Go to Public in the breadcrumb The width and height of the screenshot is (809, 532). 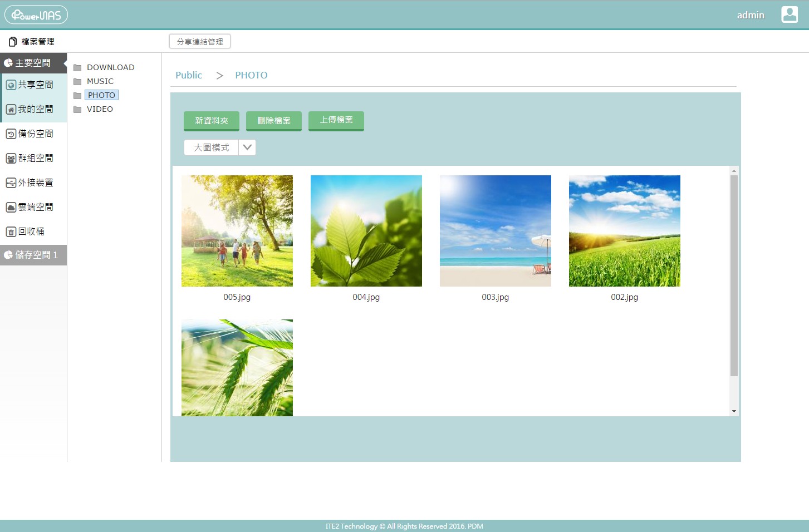tap(189, 75)
